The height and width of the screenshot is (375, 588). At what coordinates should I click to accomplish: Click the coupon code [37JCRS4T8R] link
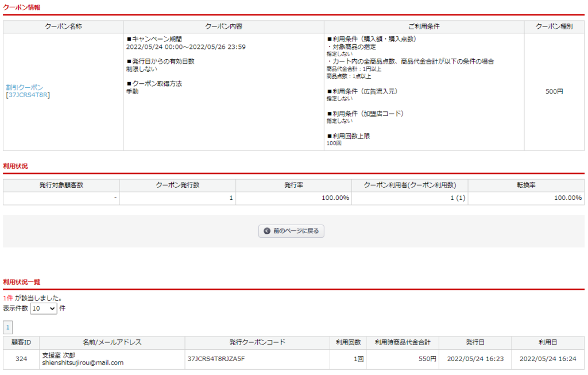point(28,95)
